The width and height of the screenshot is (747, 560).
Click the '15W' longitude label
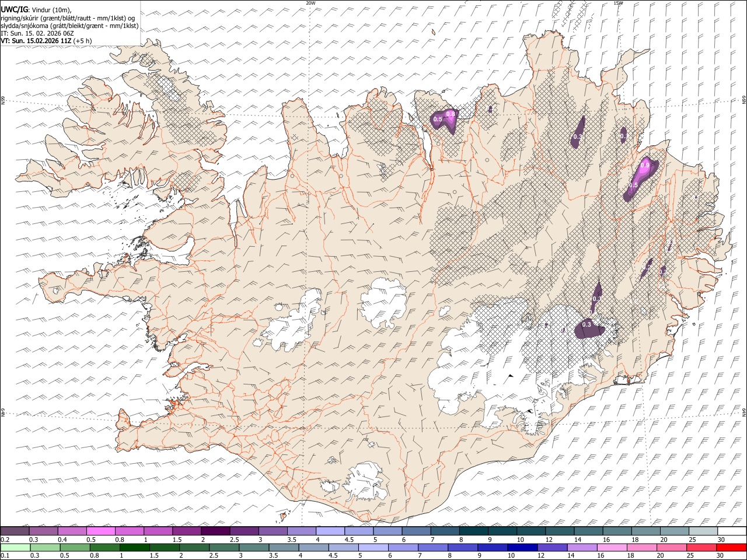pyautogui.click(x=618, y=3)
